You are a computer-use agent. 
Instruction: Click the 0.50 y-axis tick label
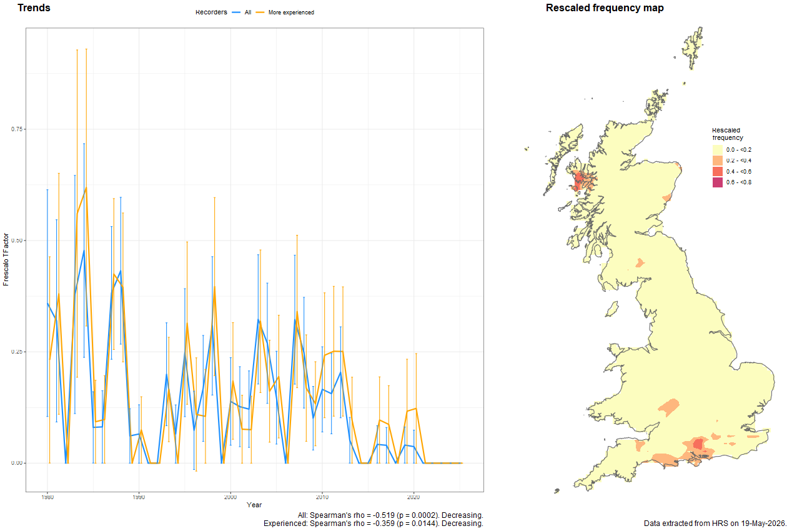click(17, 241)
